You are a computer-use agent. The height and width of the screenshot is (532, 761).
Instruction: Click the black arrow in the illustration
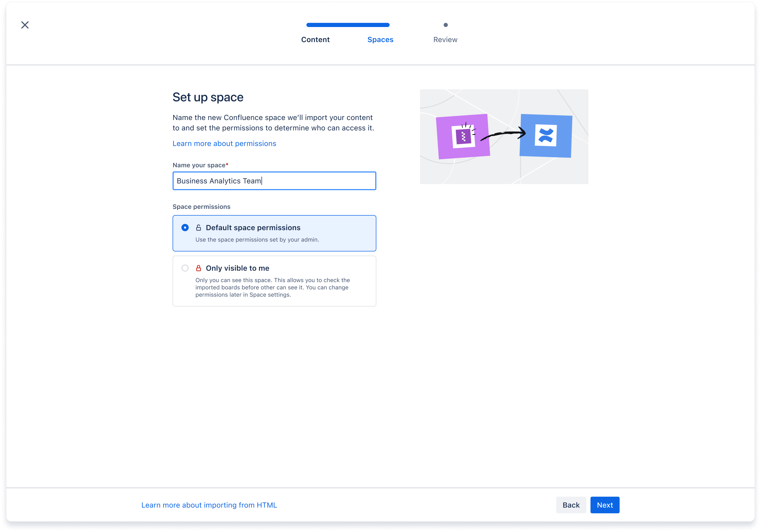click(x=503, y=134)
